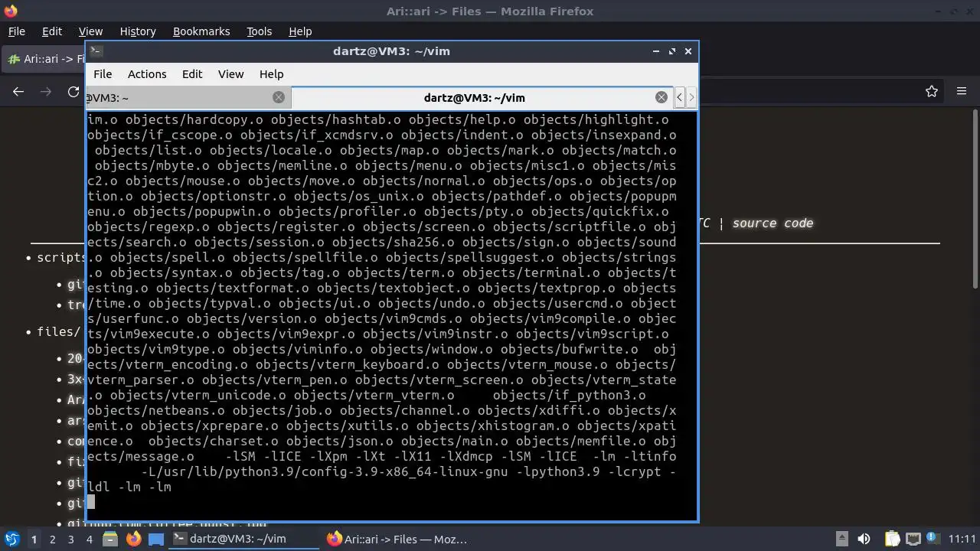This screenshot has width=980, height=551.
Task: Minimize the terminal window
Action: tap(656, 51)
